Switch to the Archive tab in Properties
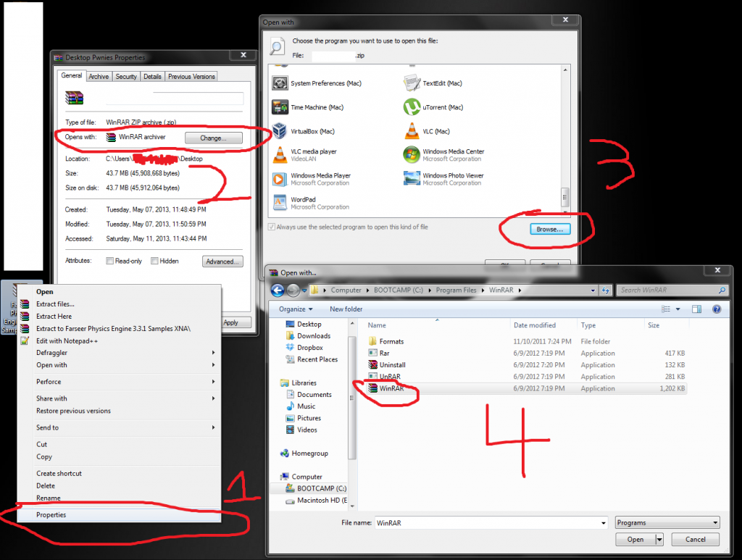The width and height of the screenshot is (742, 560). pos(99,77)
